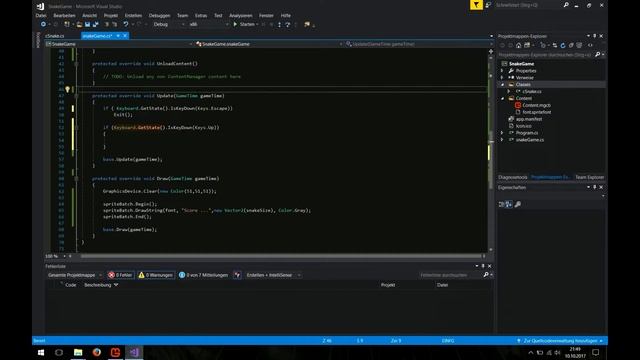Open the Erstellen + IntelliSense dropdown

coord(273,275)
